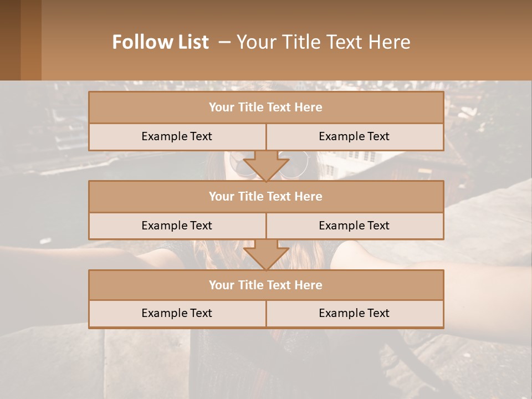The image size is (532, 399).
Task: Select the top table's title header row
Action: 266,108
